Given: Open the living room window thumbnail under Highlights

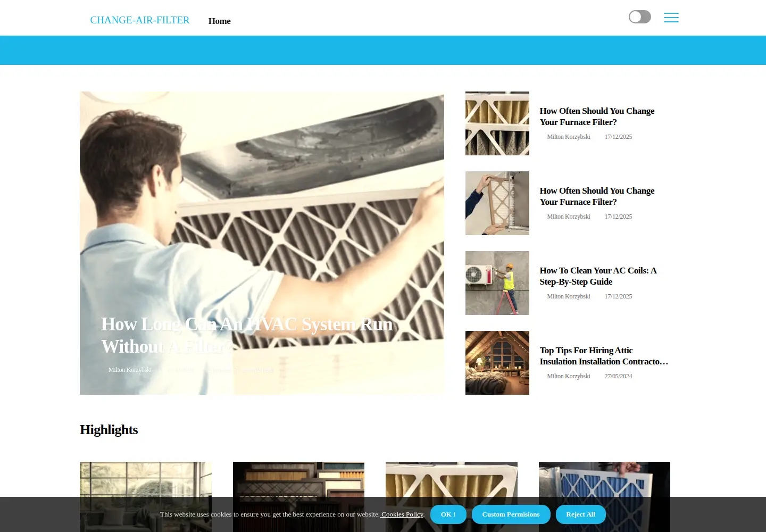Looking at the screenshot, I should (x=146, y=497).
